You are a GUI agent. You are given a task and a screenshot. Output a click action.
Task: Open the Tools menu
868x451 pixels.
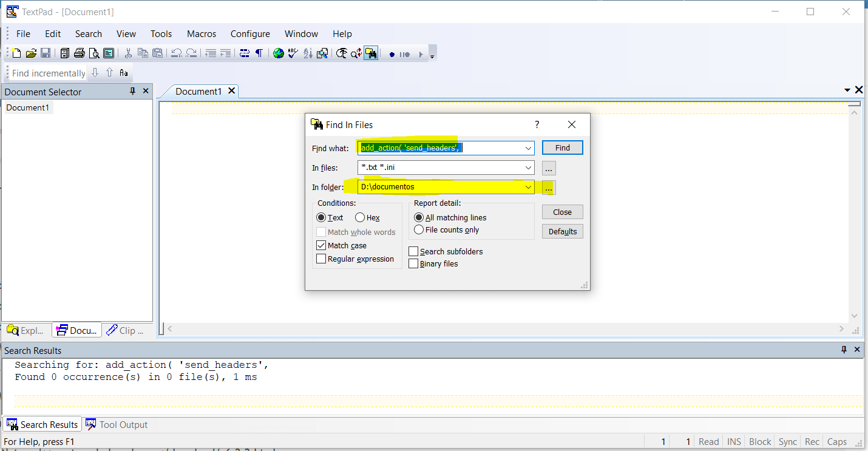click(161, 34)
